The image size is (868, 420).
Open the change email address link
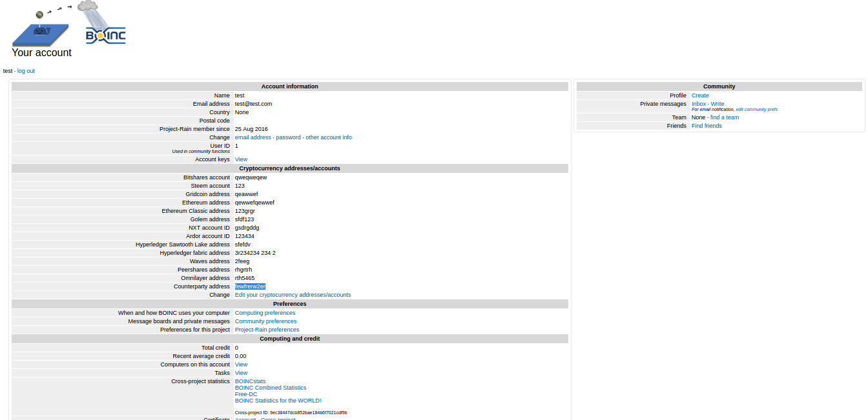pyautogui.click(x=253, y=137)
